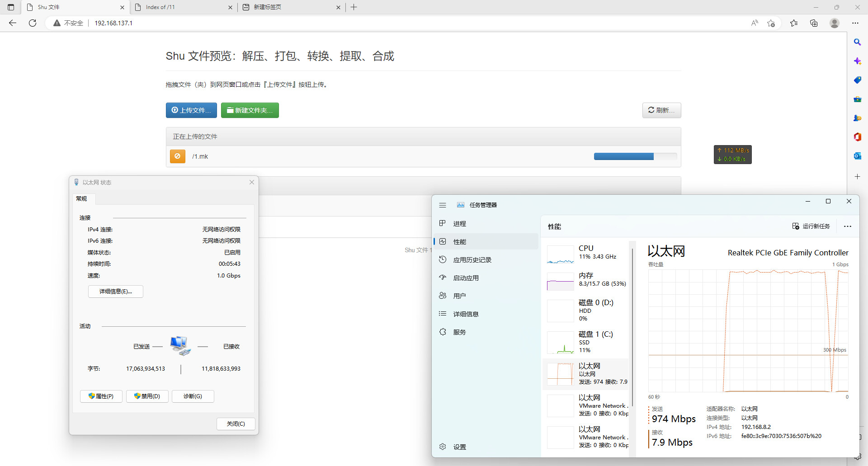The height and width of the screenshot is (466, 868).
Task: Click 关闭(C) in Ethernet status dialog
Action: click(236, 424)
